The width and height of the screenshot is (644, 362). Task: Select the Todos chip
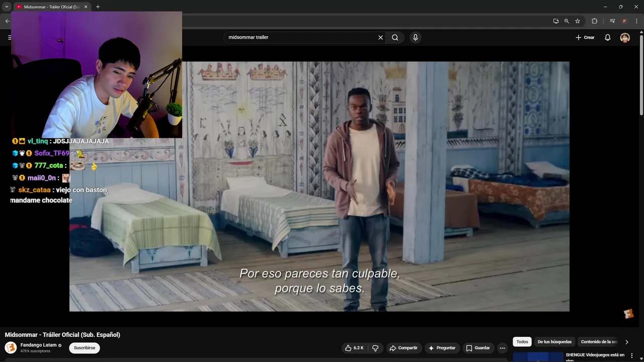pyautogui.click(x=522, y=342)
